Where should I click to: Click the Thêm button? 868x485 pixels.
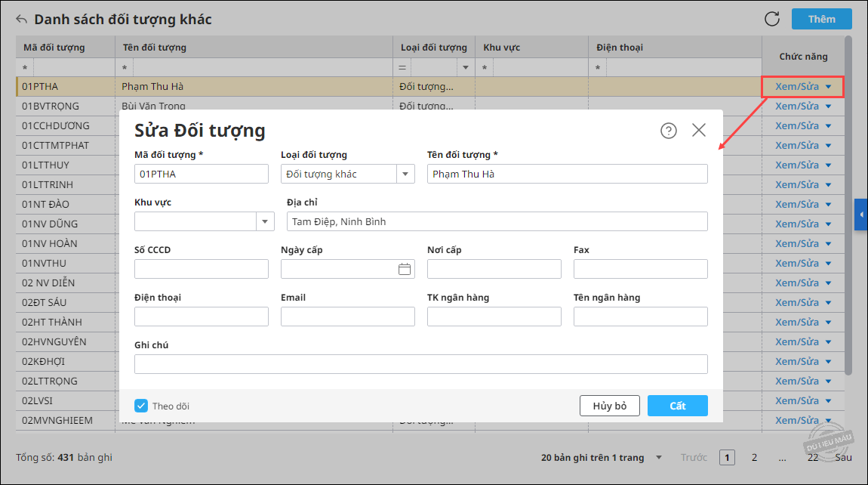pos(821,19)
